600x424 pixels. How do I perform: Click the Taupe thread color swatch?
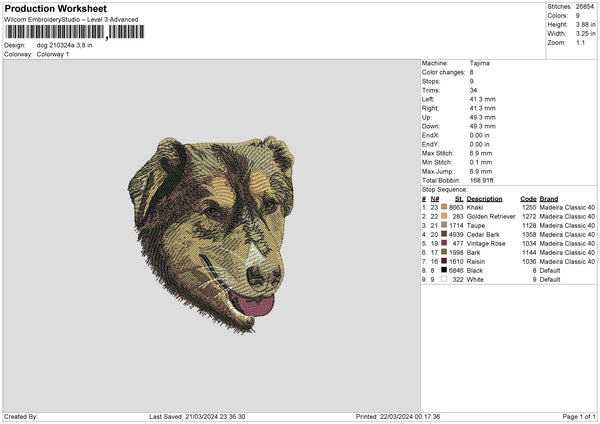tap(444, 225)
